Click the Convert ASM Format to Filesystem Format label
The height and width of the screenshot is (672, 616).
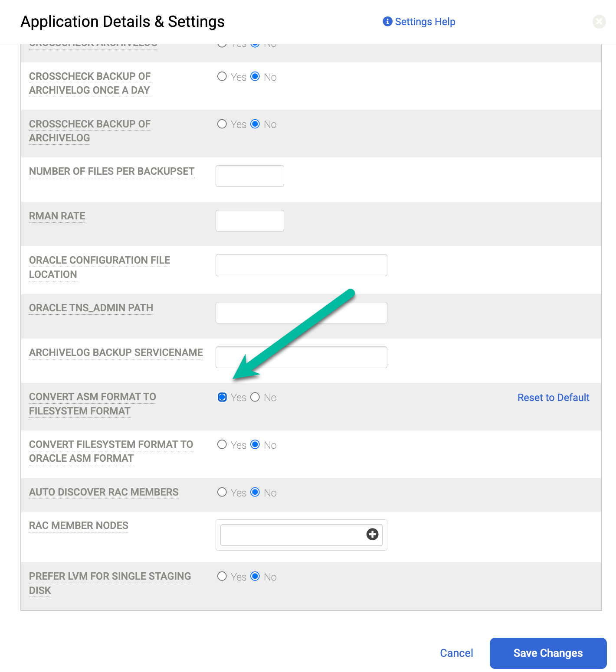[x=92, y=404]
